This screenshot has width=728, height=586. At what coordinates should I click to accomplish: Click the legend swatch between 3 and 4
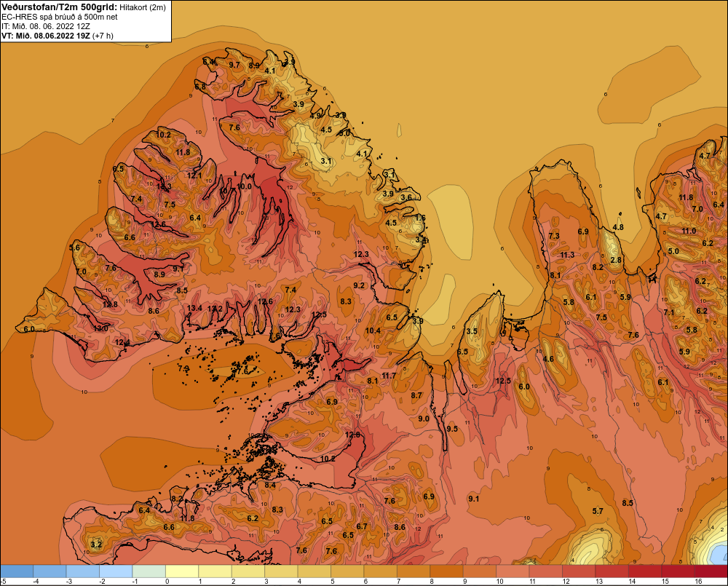point(281,571)
